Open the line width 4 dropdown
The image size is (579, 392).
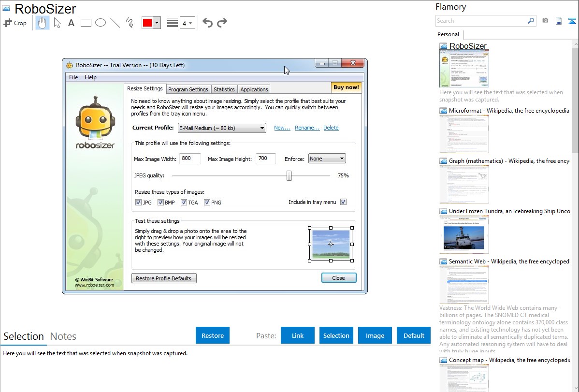(187, 23)
